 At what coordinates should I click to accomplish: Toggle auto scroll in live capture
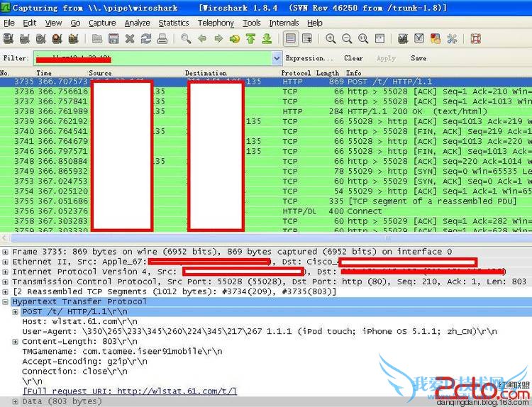[x=307, y=39]
